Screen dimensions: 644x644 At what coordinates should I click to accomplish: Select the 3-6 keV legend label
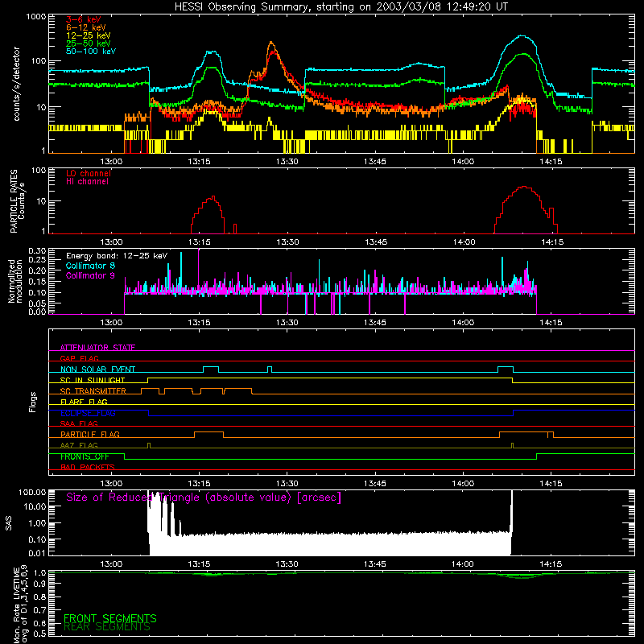coord(84,19)
